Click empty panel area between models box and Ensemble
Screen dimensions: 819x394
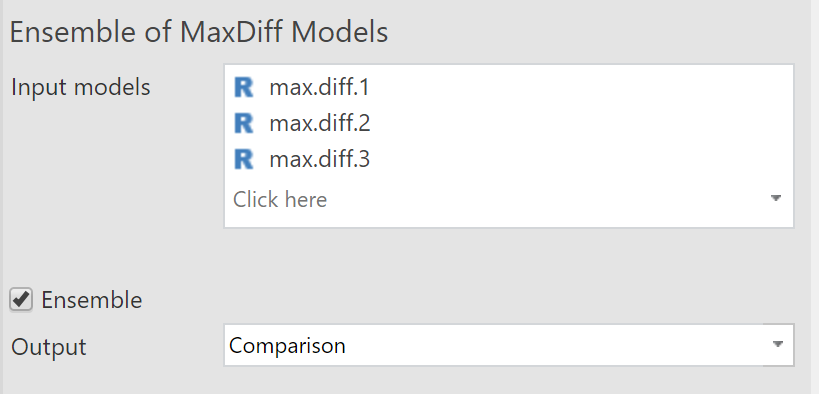[407, 256]
